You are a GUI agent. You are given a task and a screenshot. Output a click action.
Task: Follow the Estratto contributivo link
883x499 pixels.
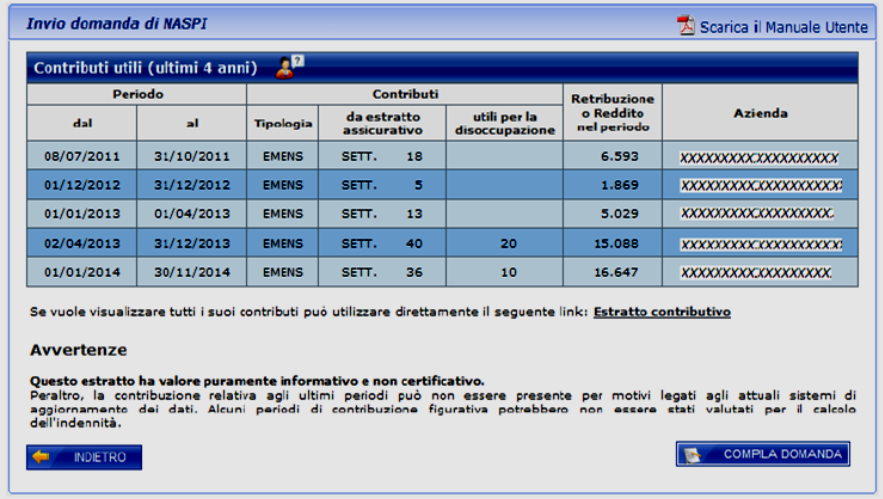[x=661, y=312]
